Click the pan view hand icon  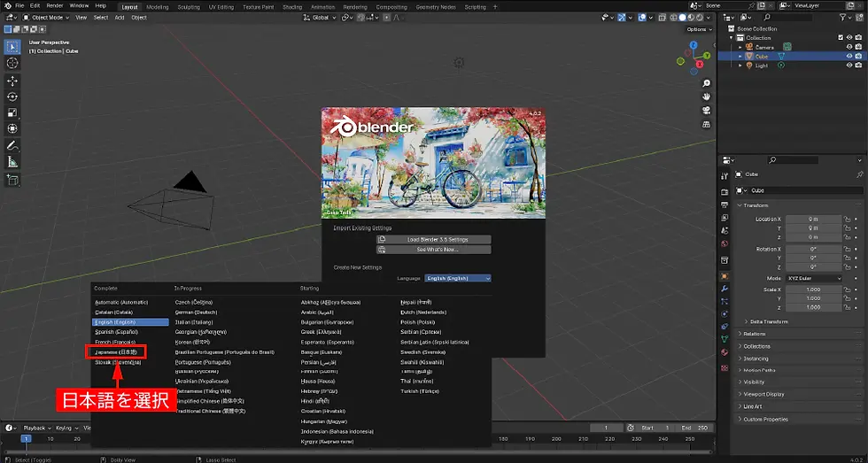707,96
